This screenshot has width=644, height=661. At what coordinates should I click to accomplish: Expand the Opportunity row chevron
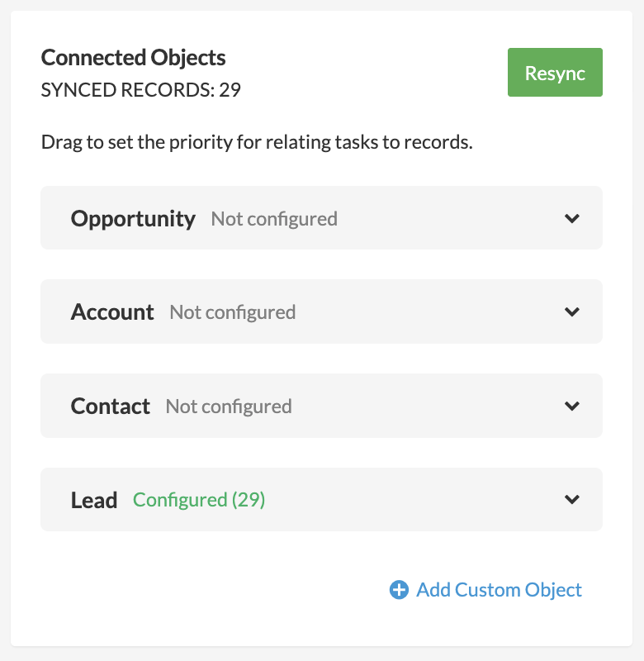pos(571,219)
